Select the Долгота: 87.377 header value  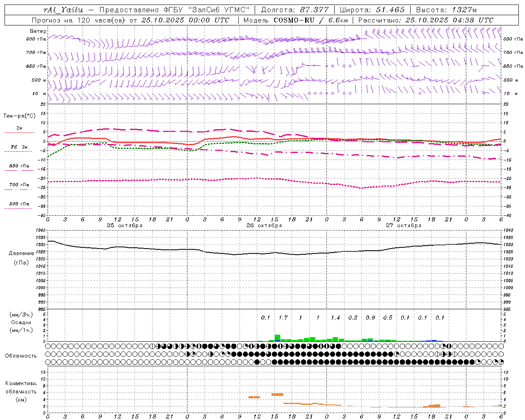tap(295, 10)
